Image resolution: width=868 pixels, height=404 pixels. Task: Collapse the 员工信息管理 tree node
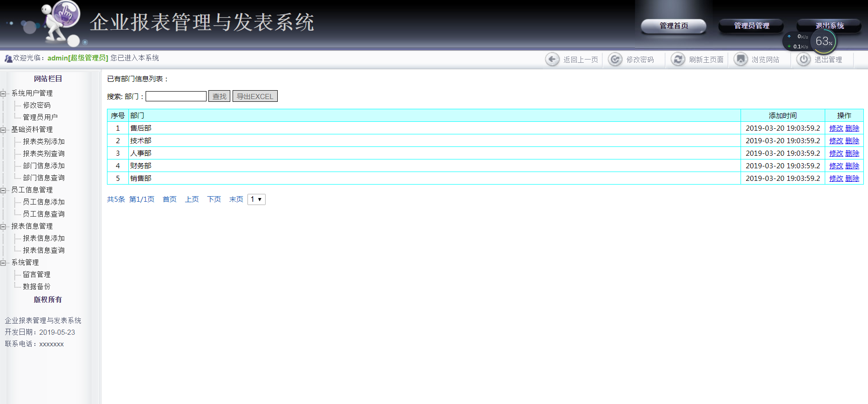pos(3,190)
